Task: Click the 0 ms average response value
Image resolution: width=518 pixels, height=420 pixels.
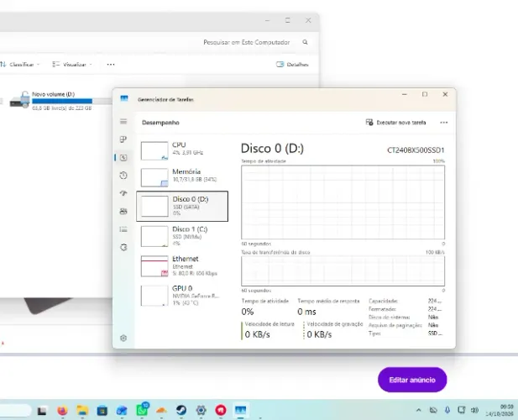Action: point(306,312)
